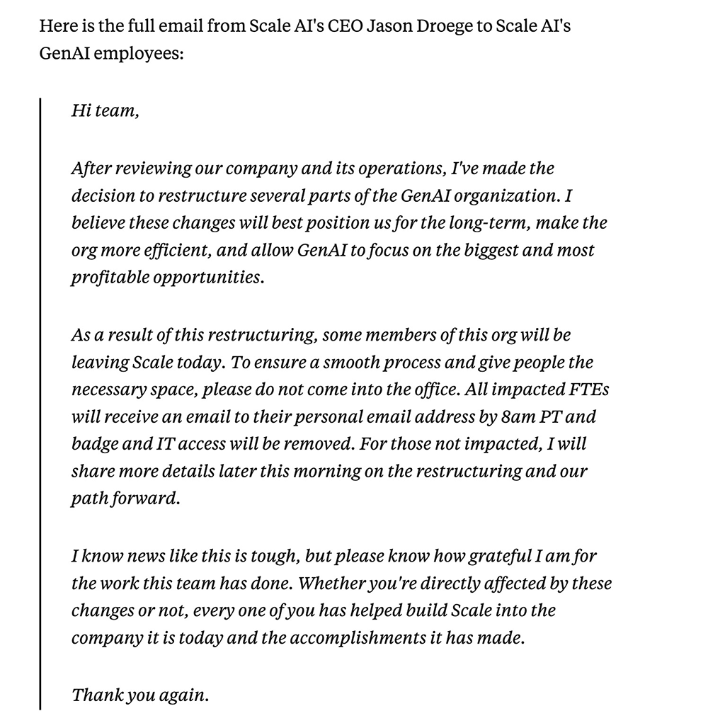Click the 'Hi team,' greeting
Screen dimensions: 708x728
[x=105, y=110]
